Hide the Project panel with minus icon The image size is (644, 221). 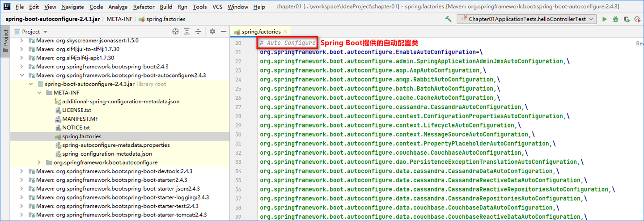click(x=223, y=31)
